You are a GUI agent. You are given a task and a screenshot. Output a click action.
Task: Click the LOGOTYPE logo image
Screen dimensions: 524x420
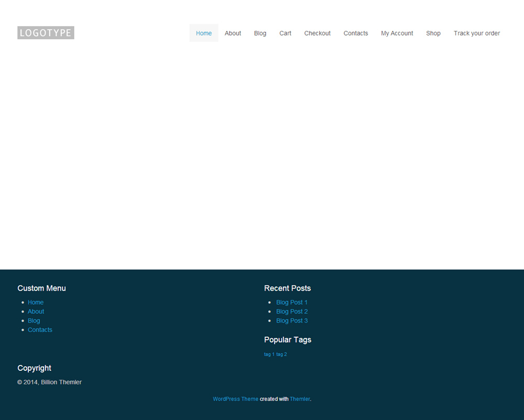coord(46,33)
